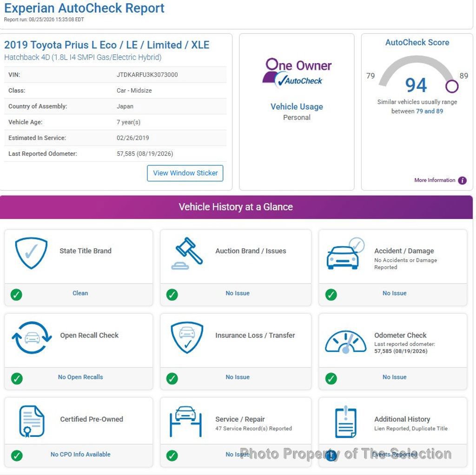Open No Issue link under Odometer Check
The image size is (476, 475).
(394, 377)
